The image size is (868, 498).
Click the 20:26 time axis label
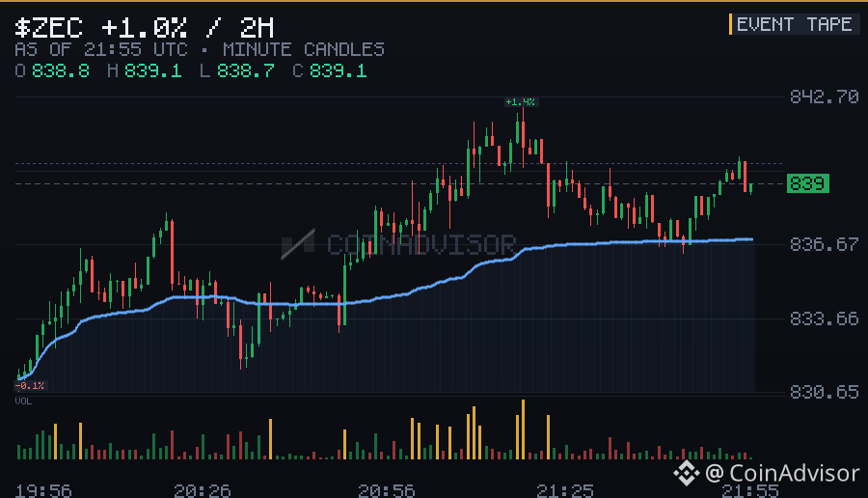[203, 491]
